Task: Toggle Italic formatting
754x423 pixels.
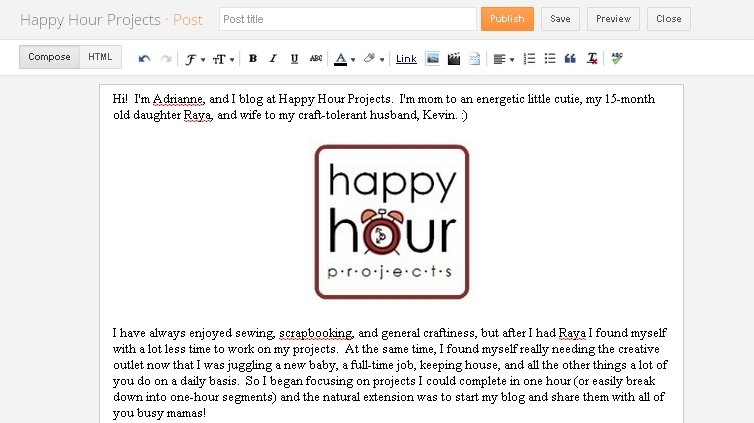Action: coord(273,59)
